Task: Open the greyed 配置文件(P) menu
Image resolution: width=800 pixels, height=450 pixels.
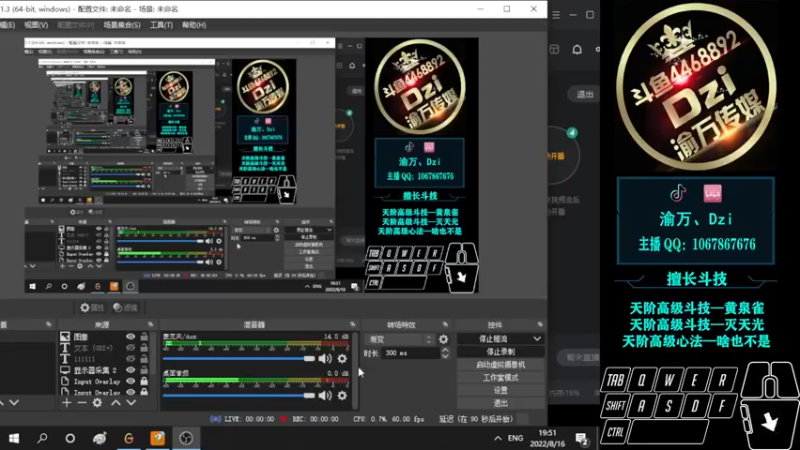Action: [x=76, y=24]
